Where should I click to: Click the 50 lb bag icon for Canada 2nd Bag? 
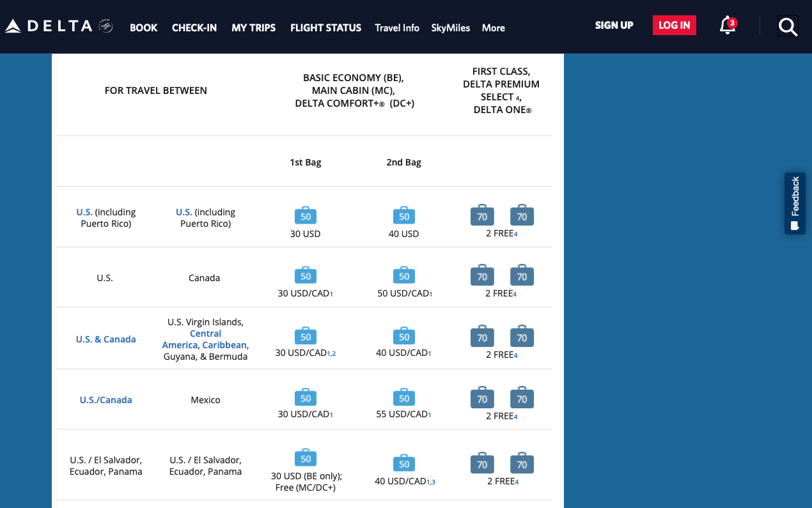[x=403, y=275]
